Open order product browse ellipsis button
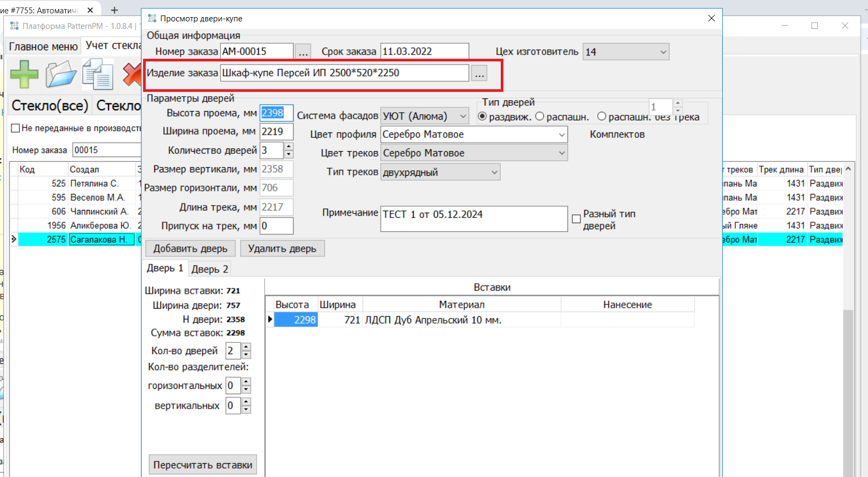Viewport: 868px width, 477px height. click(x=479, y=74)
